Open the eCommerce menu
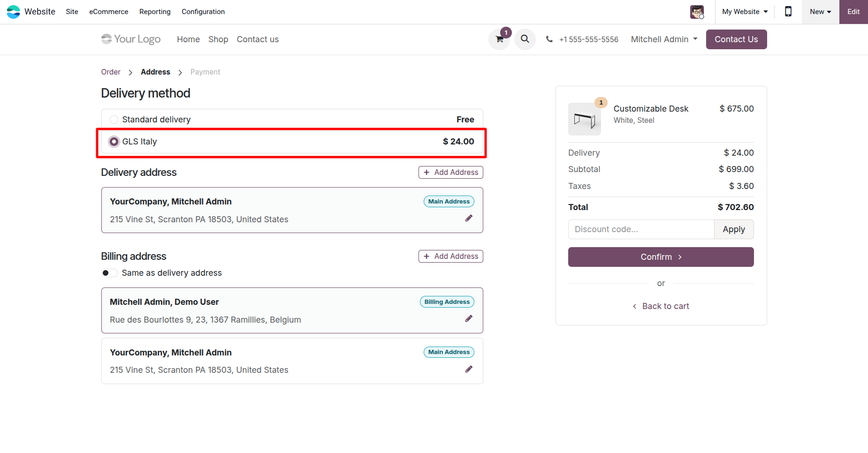Viewport: 868px width, 453px height. (108, 12)
